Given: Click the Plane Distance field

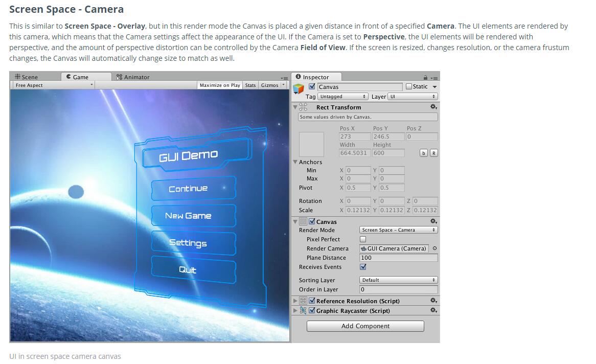Looking at the screenshot, I should click(398, 258).
